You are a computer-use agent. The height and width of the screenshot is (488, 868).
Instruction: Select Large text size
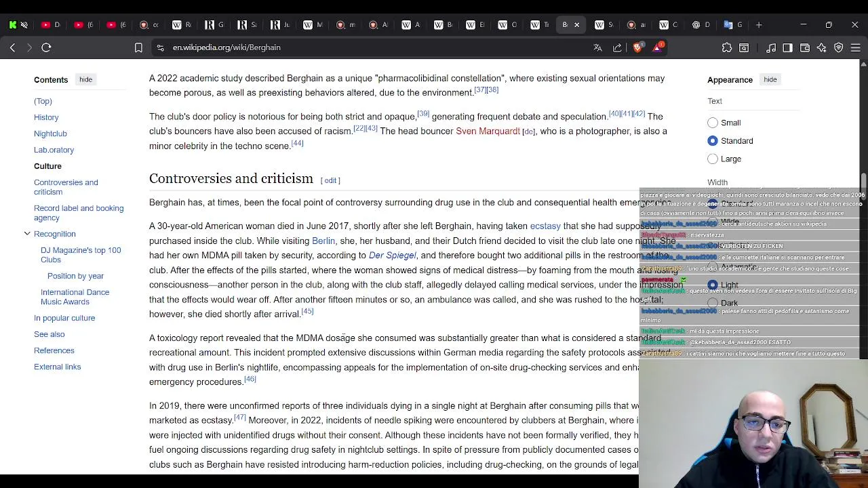click(713, 159)
